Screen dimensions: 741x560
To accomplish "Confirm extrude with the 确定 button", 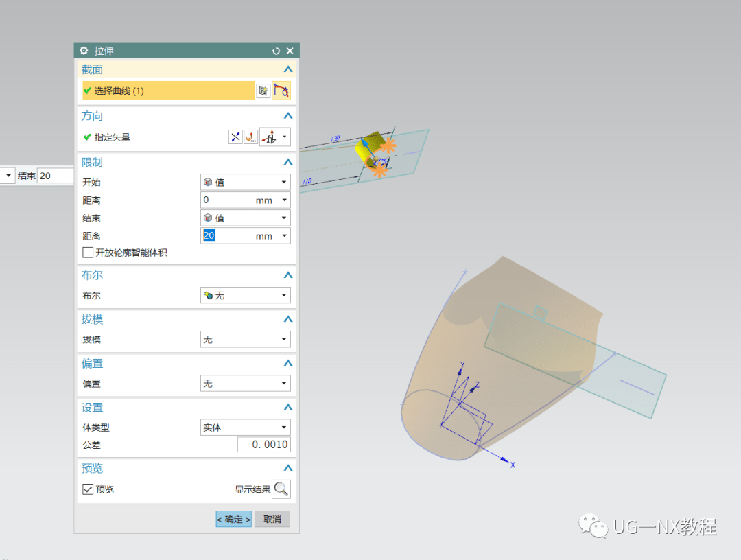I will tap(233, 519).
